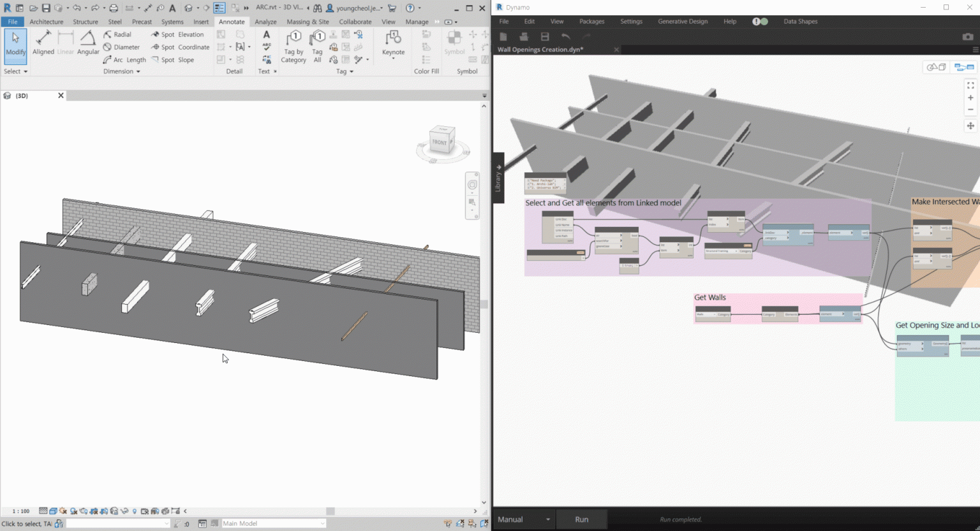Toggle Reveal Hidden Elements lightbulb
Image resolution: width=980 pixels, height=531 pixels.
135,511
